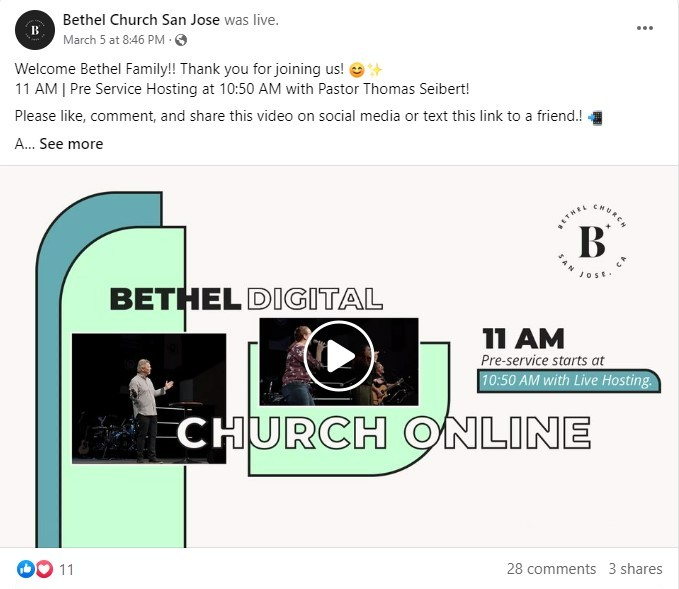Open the Bethel Church San Jose page name
This screenshot has width=679, height=589.
pos(141,20)
